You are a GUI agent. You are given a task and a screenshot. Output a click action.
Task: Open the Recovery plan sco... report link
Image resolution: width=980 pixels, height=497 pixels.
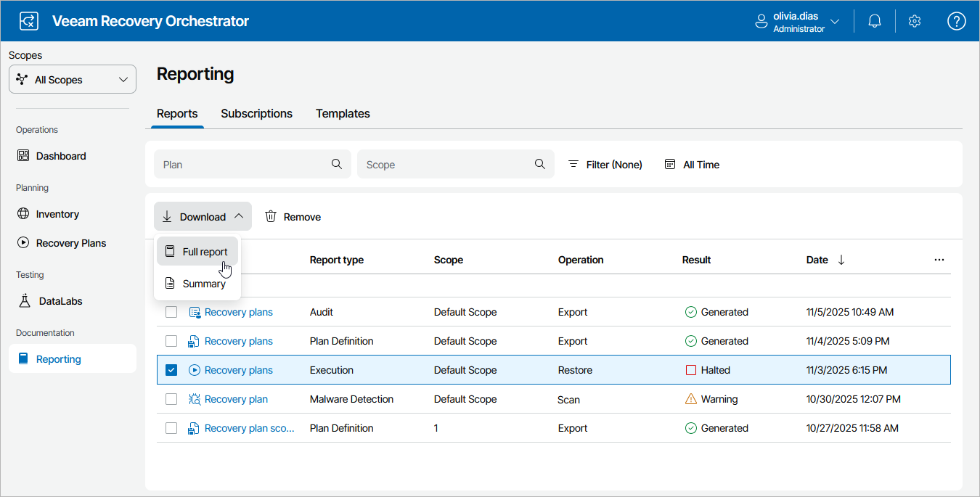click(249, 428)
